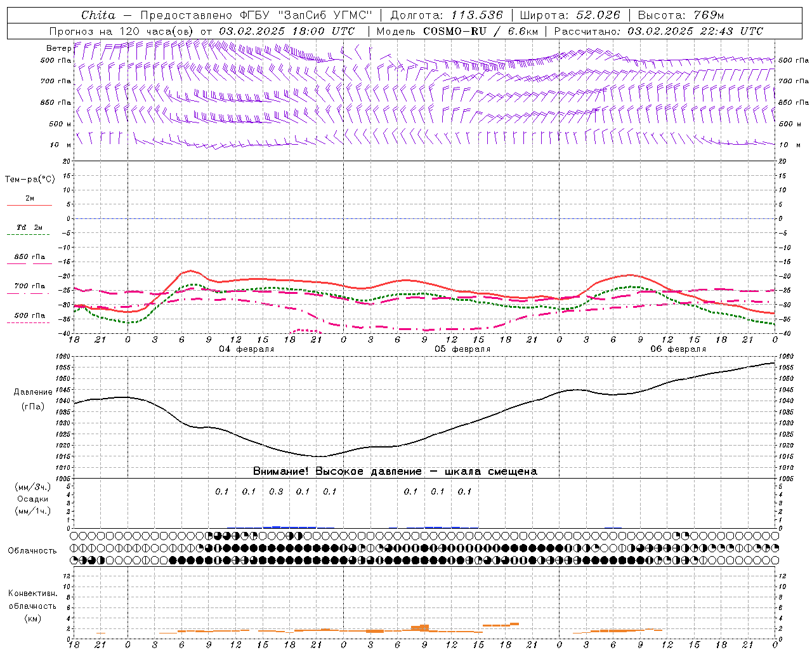The height and width of the screenshot is (650, 812).
Task: Click the 'Конвективн.' convective cloud label
Action: click(x=33, y=594)
